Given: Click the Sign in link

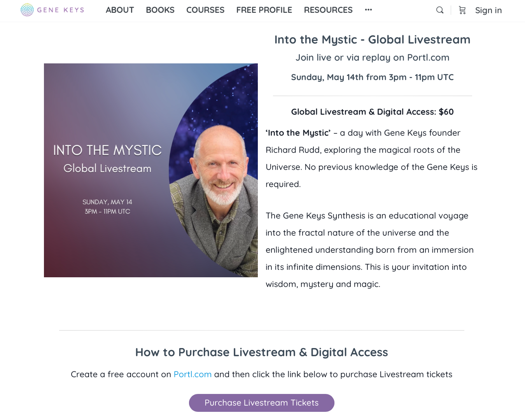Looking at the screenshot, I should coord(488,10).
